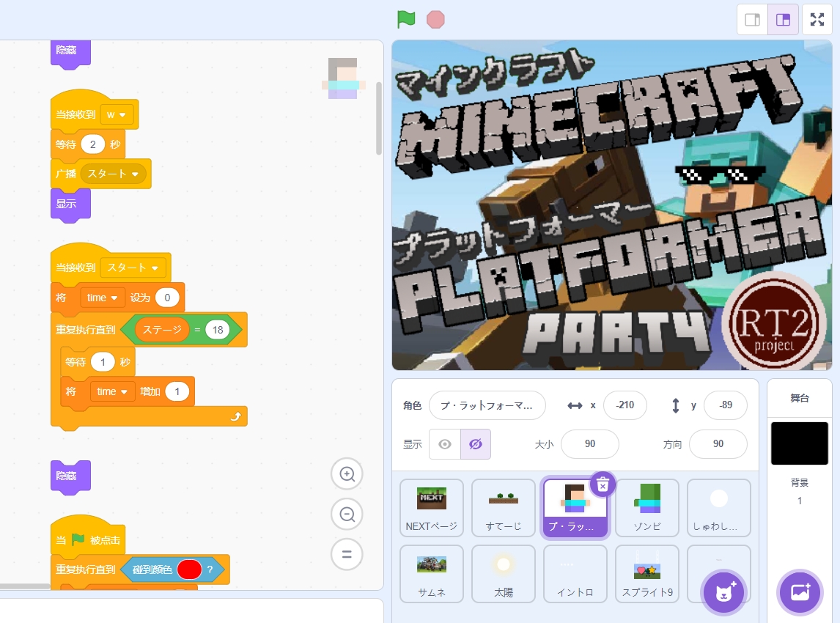This screenshot has width=840, height=623.
Task: Click the horizontal workspace scrollbar
Action: click(x=25, y=586)
